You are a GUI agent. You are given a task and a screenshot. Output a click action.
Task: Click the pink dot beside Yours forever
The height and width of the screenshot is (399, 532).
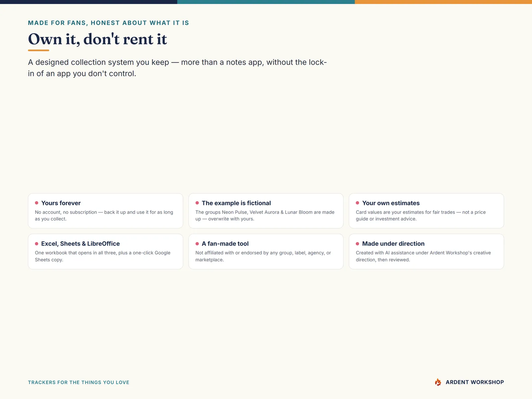[37, 203]
